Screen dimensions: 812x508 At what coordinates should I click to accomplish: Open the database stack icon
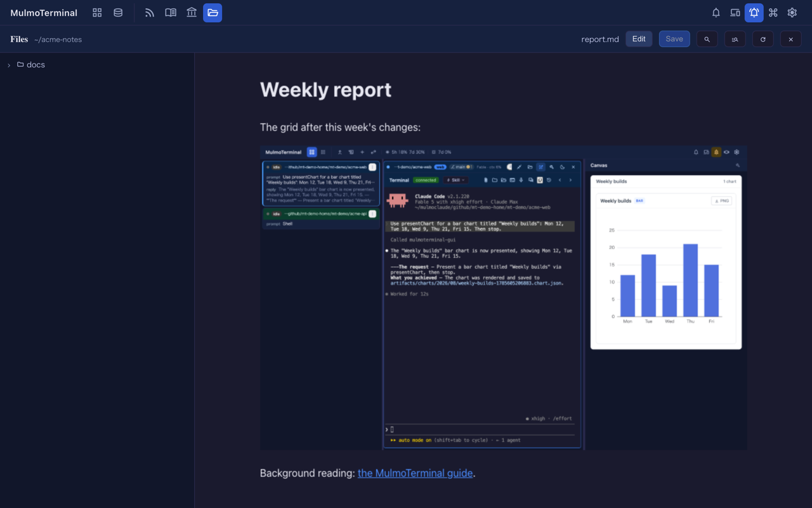(118, 13)
